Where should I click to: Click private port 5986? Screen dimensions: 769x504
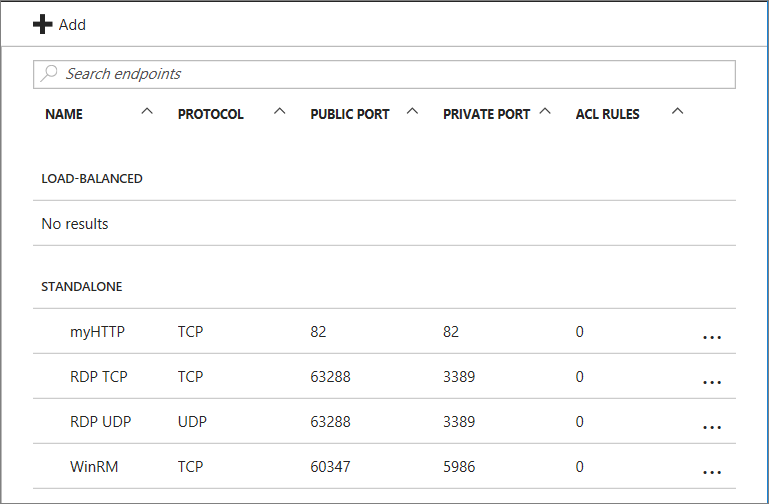click(x=459, y=467)
